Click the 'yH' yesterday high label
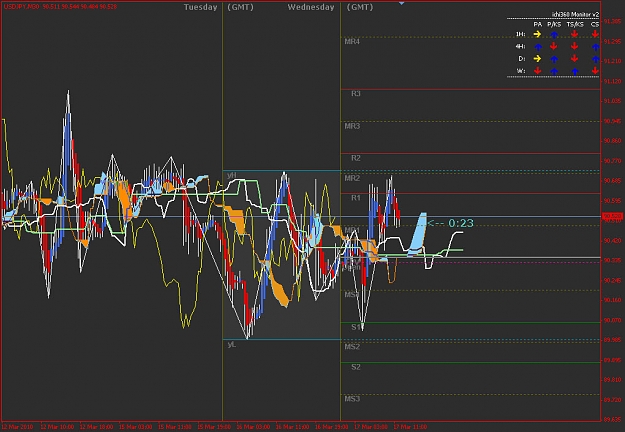The height and width of the screenshot is (432, 625). [x=232, y=175]
